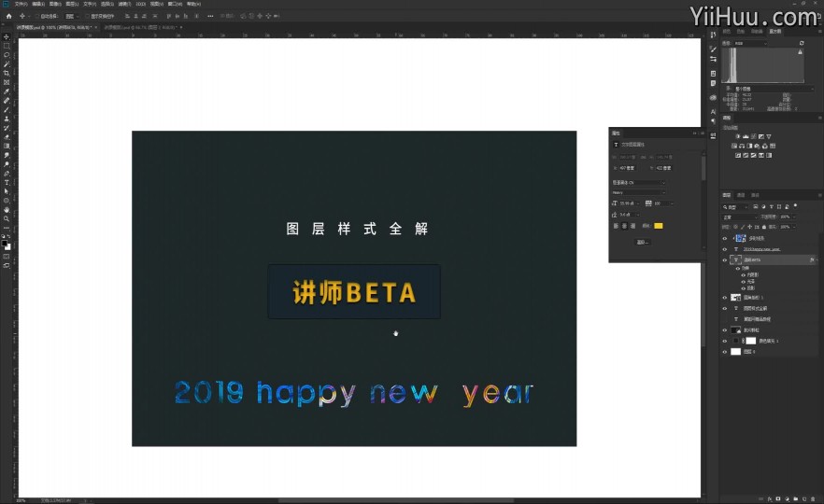The height and width of the screenshot is (504, 824).
Task: Hide the 2019 happy new year layer
Action: point(725,249)
